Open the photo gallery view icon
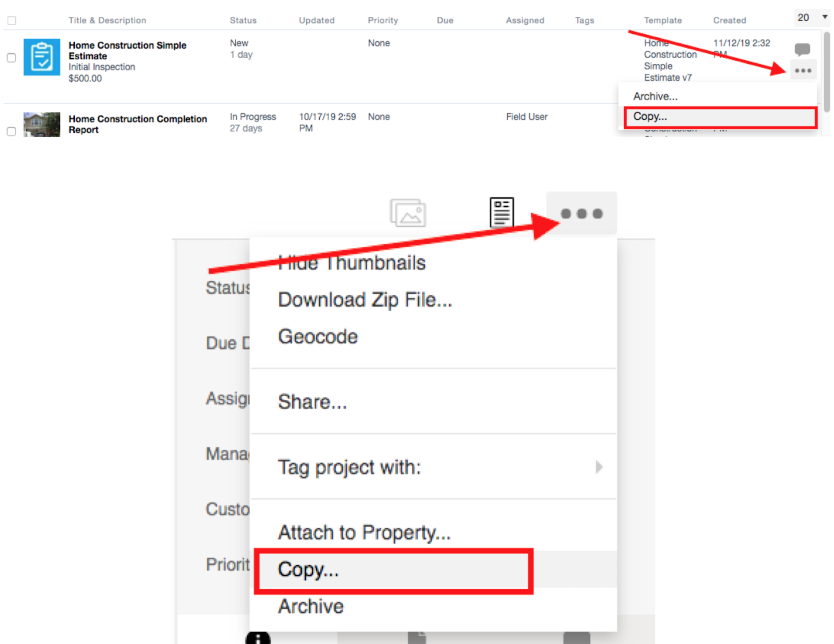Screen dimensions: 834x644 [x=407, y=213]
